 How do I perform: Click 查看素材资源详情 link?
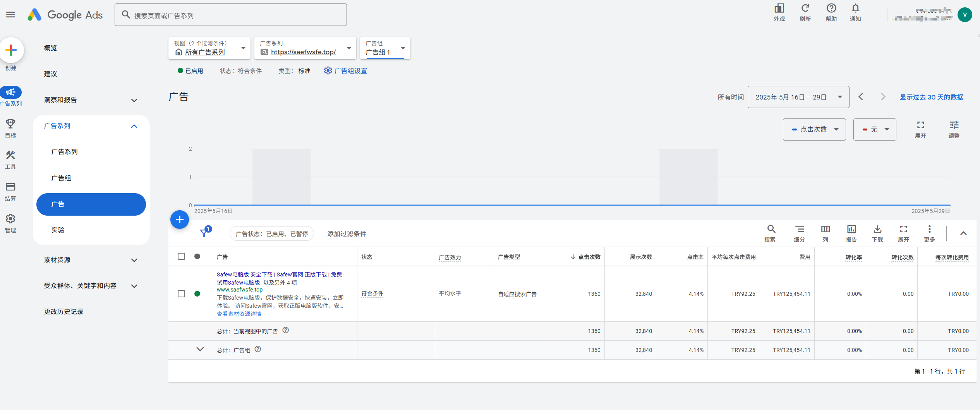239,314
